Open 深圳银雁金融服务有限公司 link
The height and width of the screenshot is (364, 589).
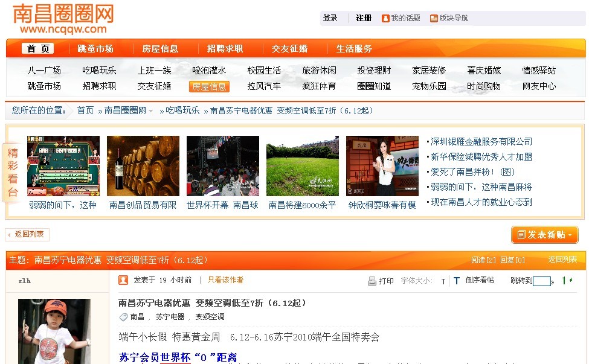tap(481, 142)
